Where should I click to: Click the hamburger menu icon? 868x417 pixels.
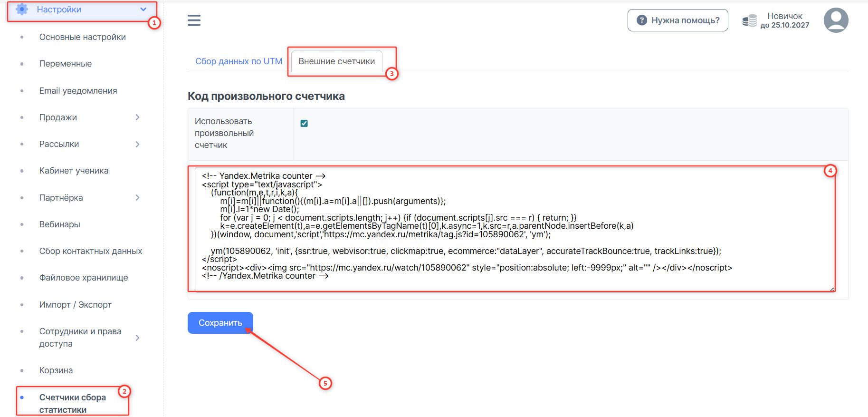pos(194,20)
